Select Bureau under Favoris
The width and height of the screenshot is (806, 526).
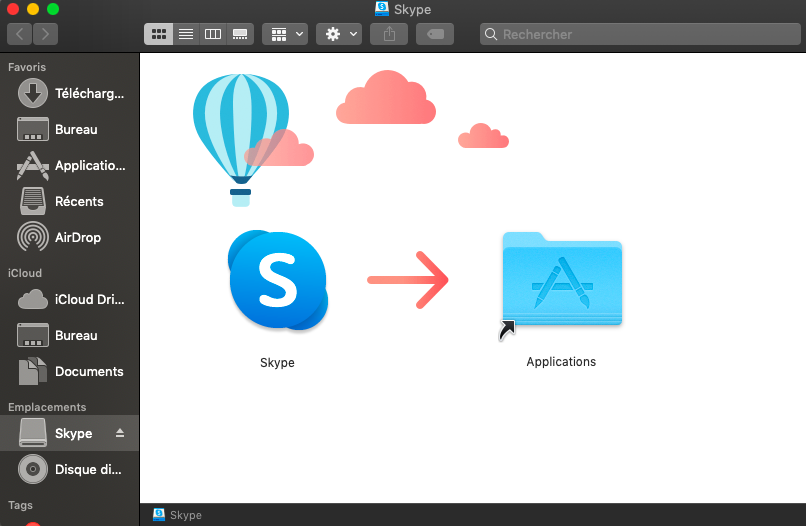pyautogui.click(x=69, y=130)
